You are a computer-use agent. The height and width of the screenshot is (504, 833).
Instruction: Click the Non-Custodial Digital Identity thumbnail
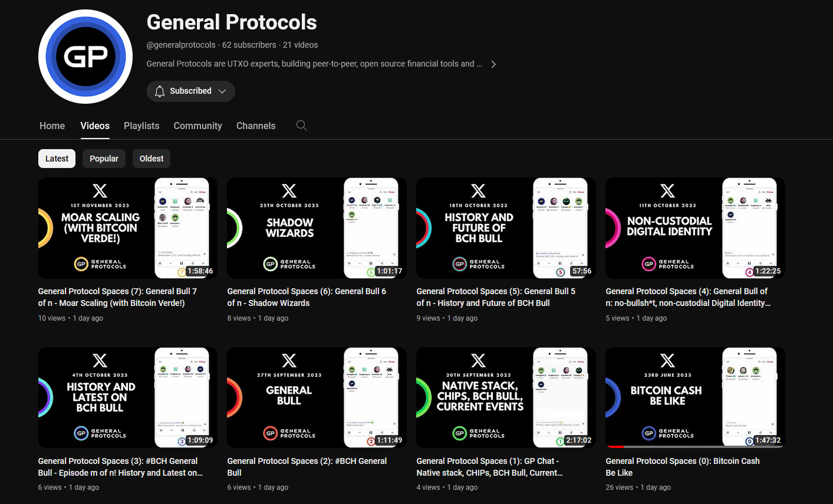(x=695, y=228)
